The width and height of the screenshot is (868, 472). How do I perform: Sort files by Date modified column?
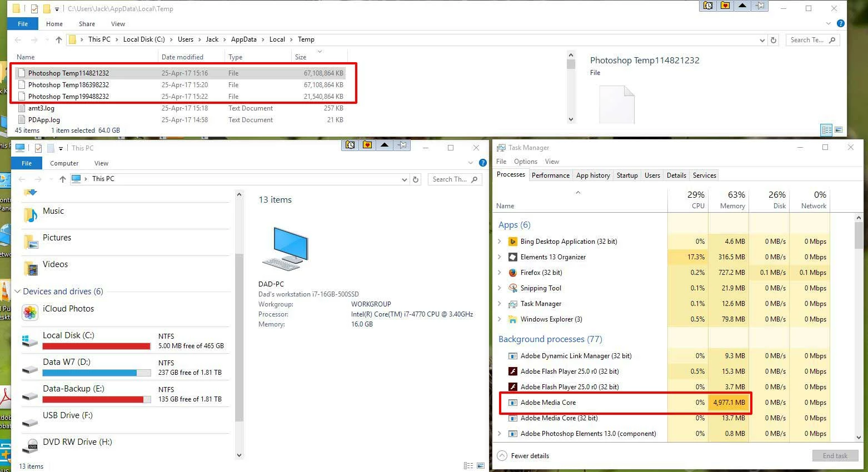[x=191, y=57]
